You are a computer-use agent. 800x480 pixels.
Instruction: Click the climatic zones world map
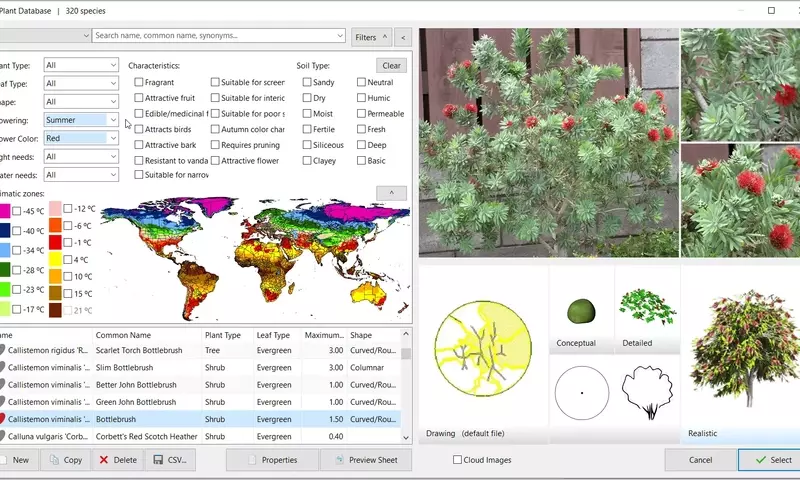(255, 259)
